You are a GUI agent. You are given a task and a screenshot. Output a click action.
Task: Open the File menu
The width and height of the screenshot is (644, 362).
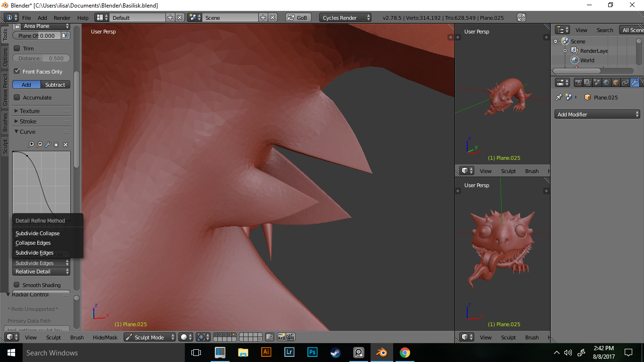(26, 17)
